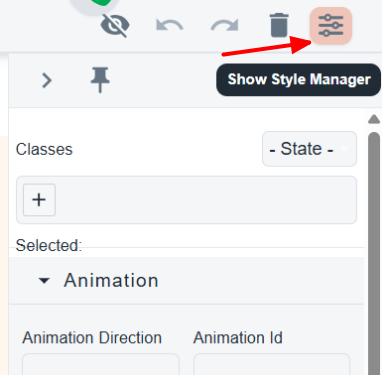Click the green circular icon at top
The height and width of the screenshot is (378, 385).
click(x=94, y=5)
